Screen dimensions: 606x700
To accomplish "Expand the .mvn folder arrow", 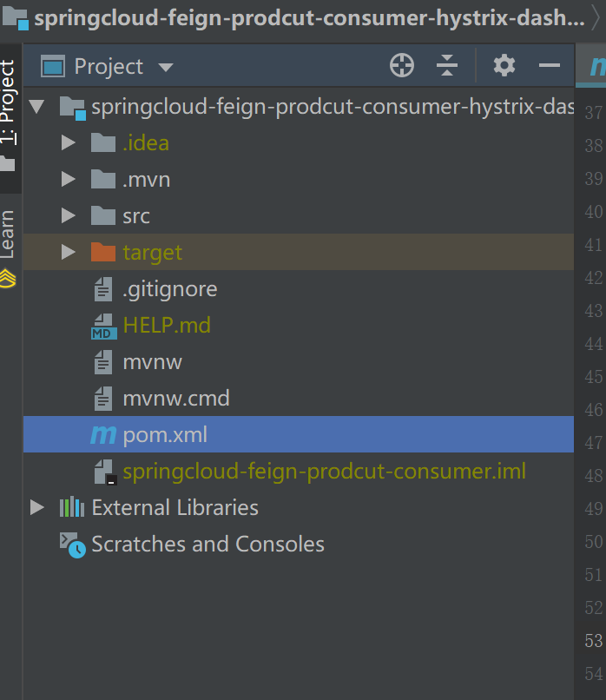I will [68, 179].
